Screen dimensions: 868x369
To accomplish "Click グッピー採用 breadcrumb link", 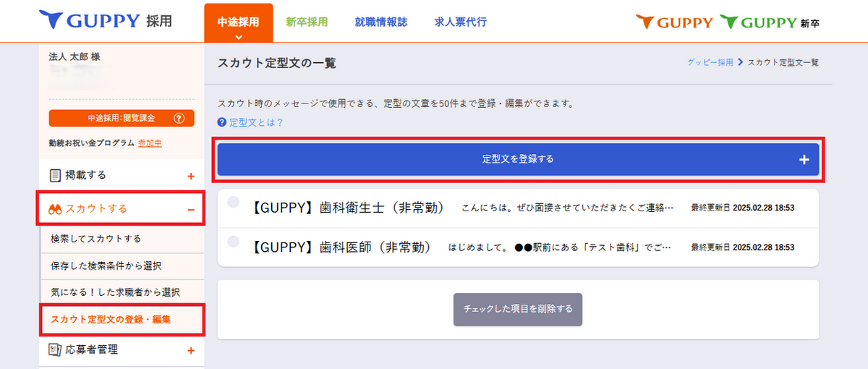I will [710, 63].
